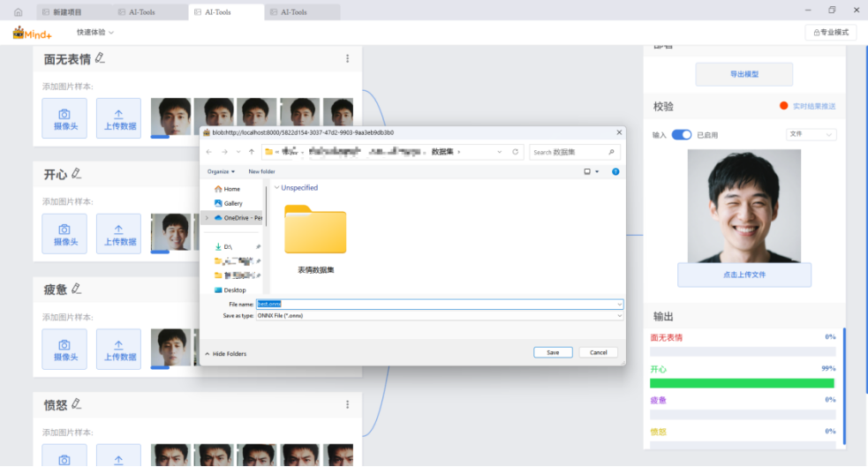
Task: Click the output panel scrollbar
Action: pyautogui.click(x=844, y=386)
